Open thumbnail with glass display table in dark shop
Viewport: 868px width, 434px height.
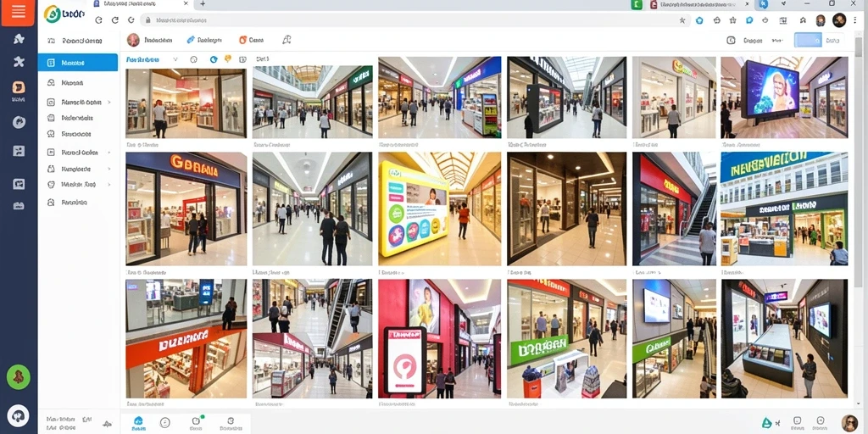pyautogui.click(x=784, y=338)
